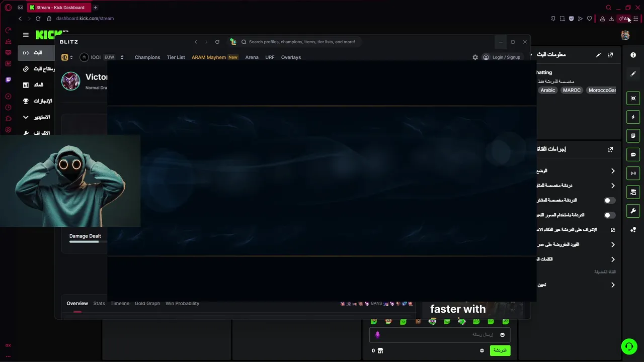Click note document icon in right rail
The width and height of the screenshot is (644, 362).
point(633,136)
